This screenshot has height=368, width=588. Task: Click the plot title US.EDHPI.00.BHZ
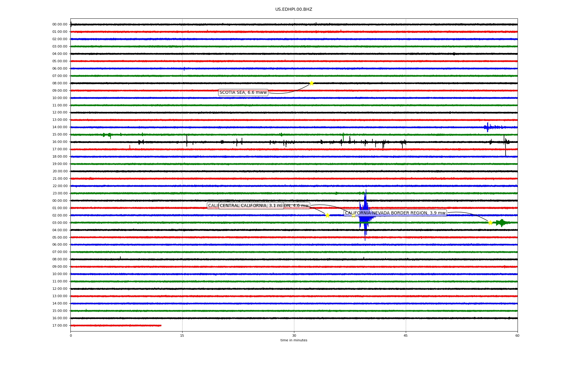[x=294, y=10]
